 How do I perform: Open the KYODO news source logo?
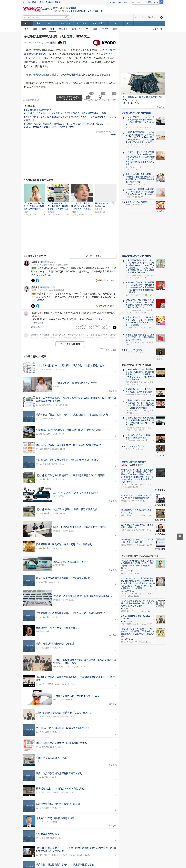tap(104, 43)
